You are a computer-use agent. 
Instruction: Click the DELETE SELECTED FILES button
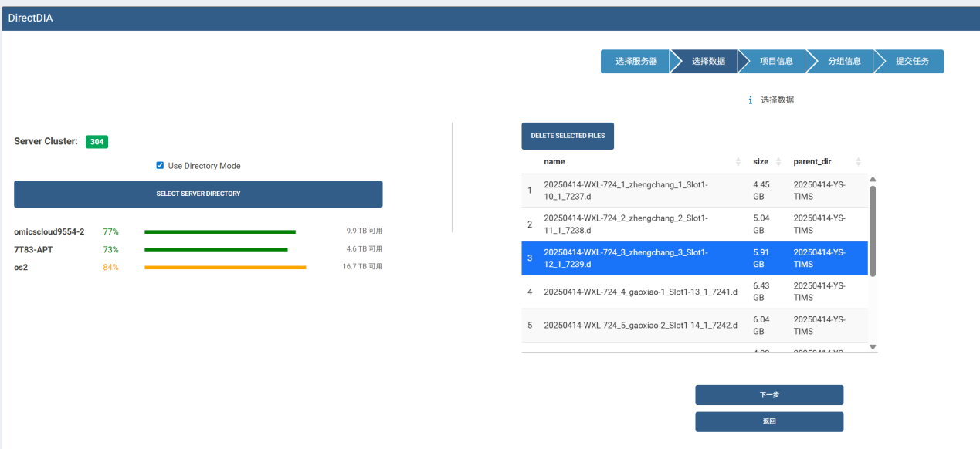568,136
